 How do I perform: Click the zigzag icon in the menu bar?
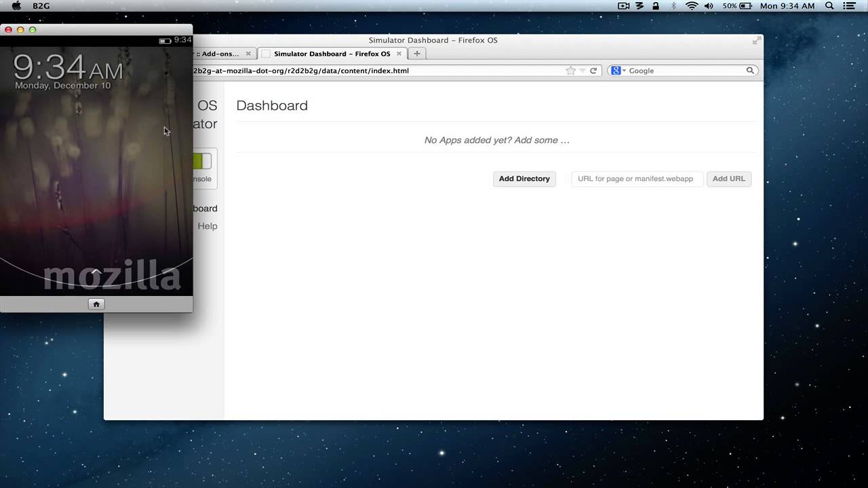pyautogui.click(x=639, y=6)
